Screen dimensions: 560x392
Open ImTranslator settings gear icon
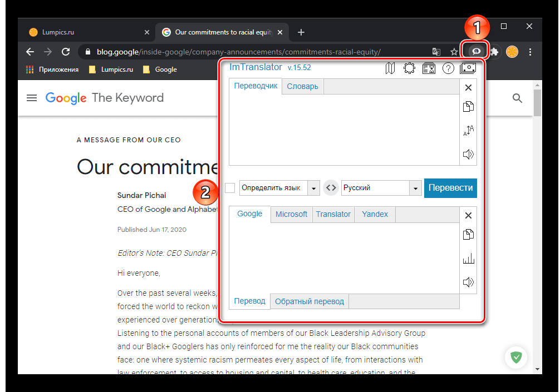(x=409, y=68)
